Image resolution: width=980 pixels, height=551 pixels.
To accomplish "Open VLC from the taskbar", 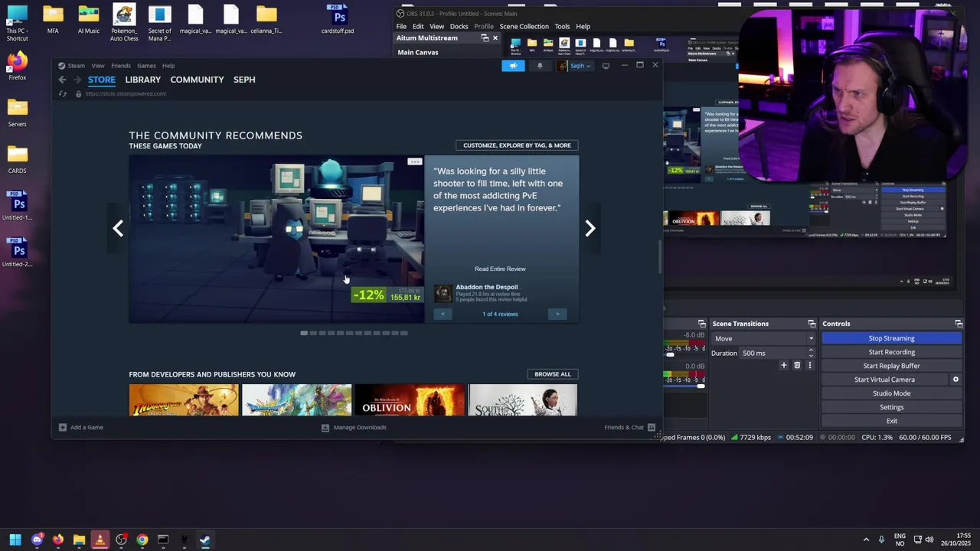I will tap(100, 540).
